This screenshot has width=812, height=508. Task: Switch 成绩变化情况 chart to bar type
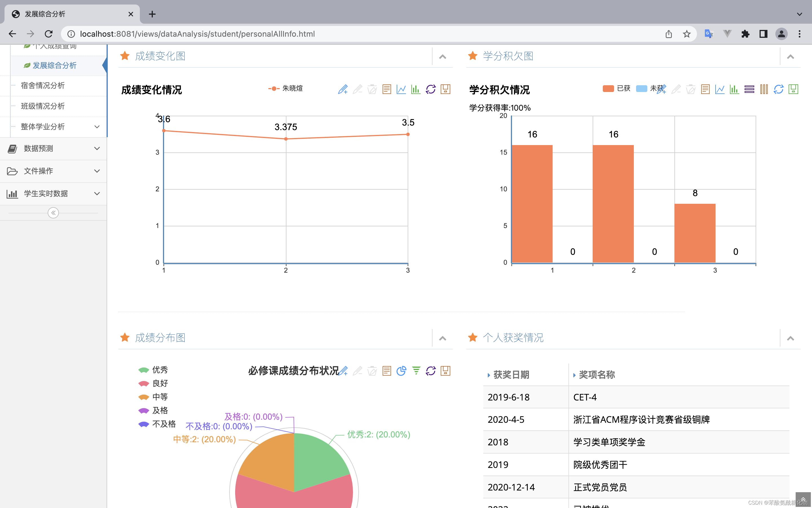click(416, 89)
